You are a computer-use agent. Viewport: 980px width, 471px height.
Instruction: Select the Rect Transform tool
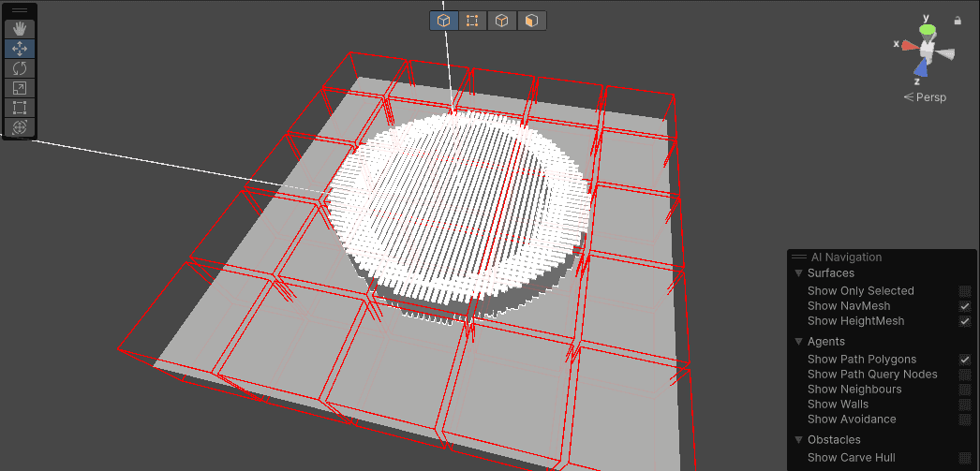pyautogui.click(x=20, y=108)
